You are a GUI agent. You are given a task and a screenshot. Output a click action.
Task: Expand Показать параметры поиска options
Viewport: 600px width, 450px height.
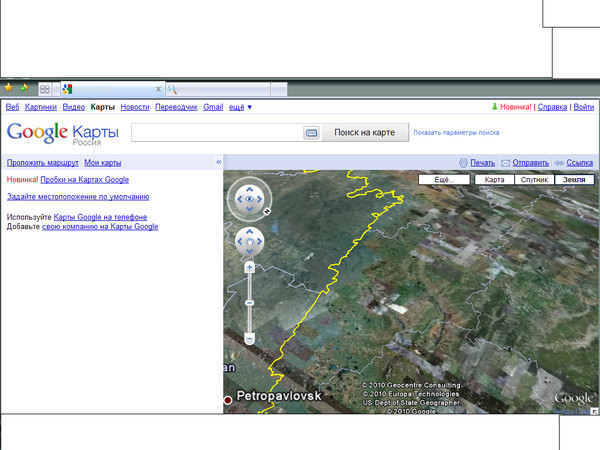456,133
